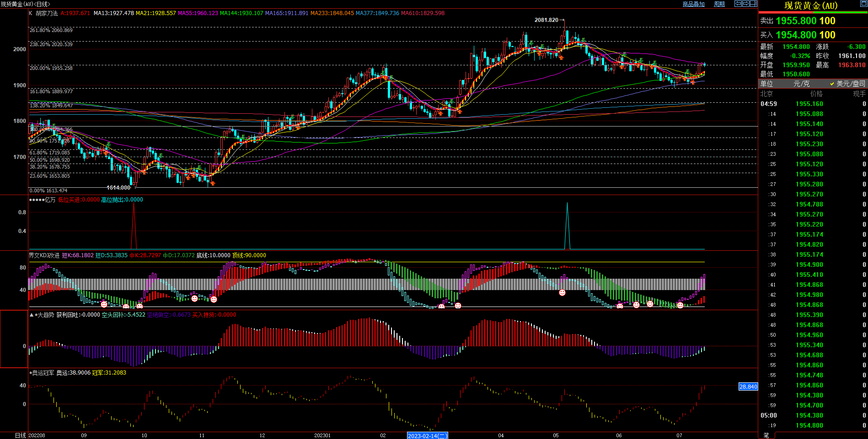This screenshot has height=439, width=868.
Task: Open the 日线 period selector at bottom left
Action: 20,435
